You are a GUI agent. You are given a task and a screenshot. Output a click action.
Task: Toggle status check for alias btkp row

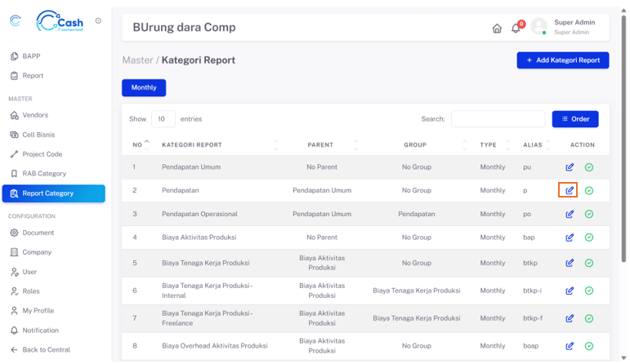click(x=589, y=263)
